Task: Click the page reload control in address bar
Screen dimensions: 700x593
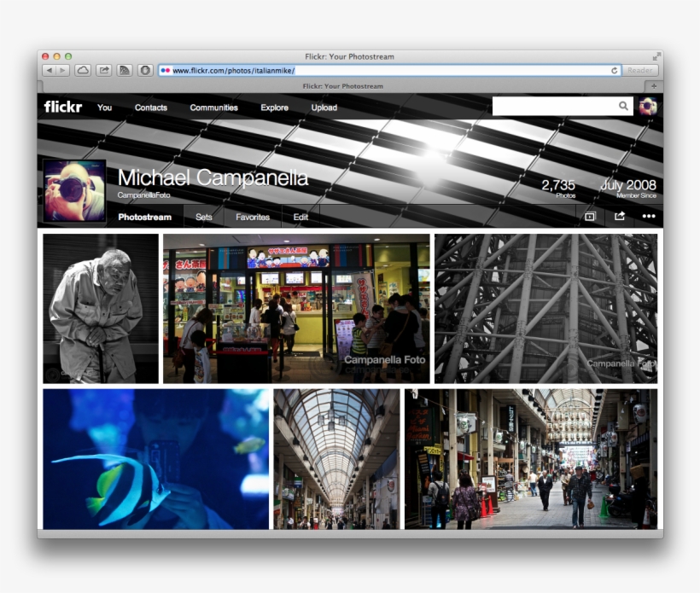Action: (x=612, y=71)
